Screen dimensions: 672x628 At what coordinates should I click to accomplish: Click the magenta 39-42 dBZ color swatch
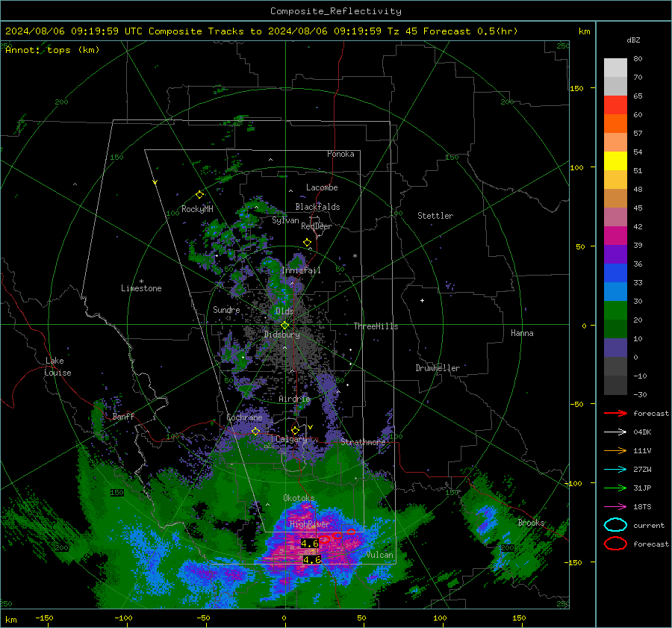click(x=615, y=236)
